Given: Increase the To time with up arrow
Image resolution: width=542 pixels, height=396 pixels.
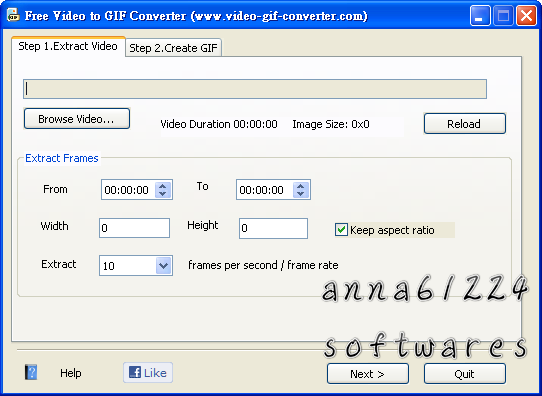Looking at the screenshot, I should (x=300, y=186).
